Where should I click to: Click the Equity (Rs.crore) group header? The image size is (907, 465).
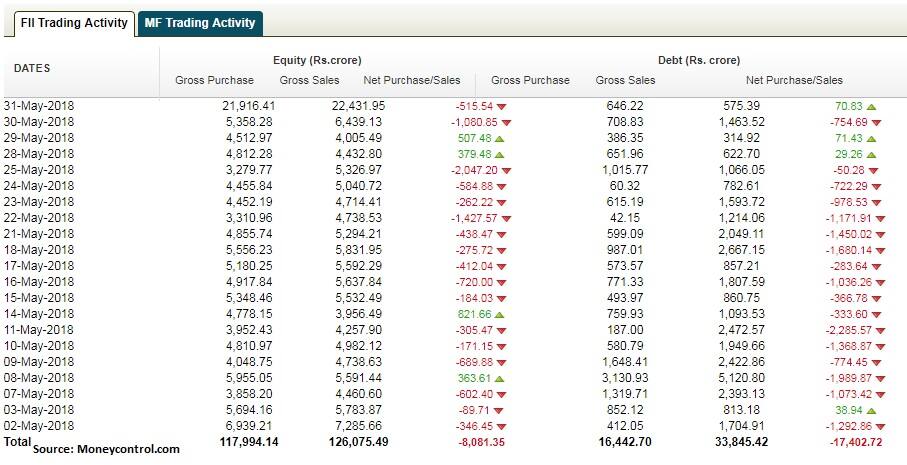[x=317, y=60]
